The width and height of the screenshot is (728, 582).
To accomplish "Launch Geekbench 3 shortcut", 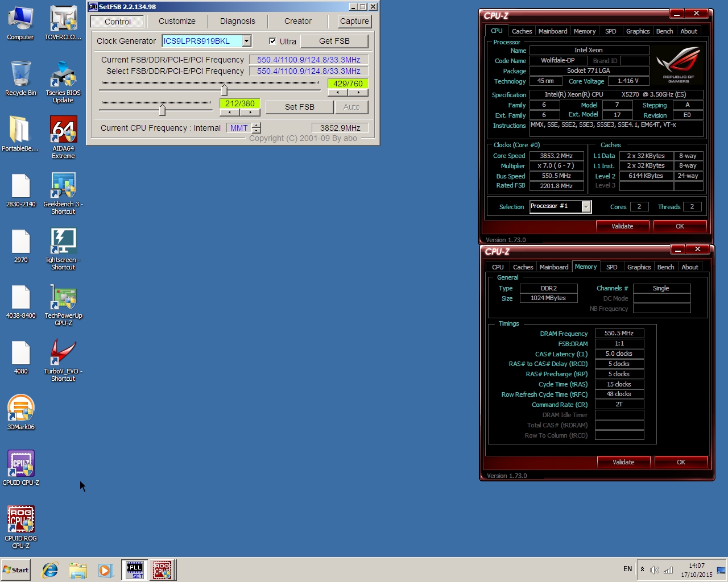I will [x=63, y=193].
